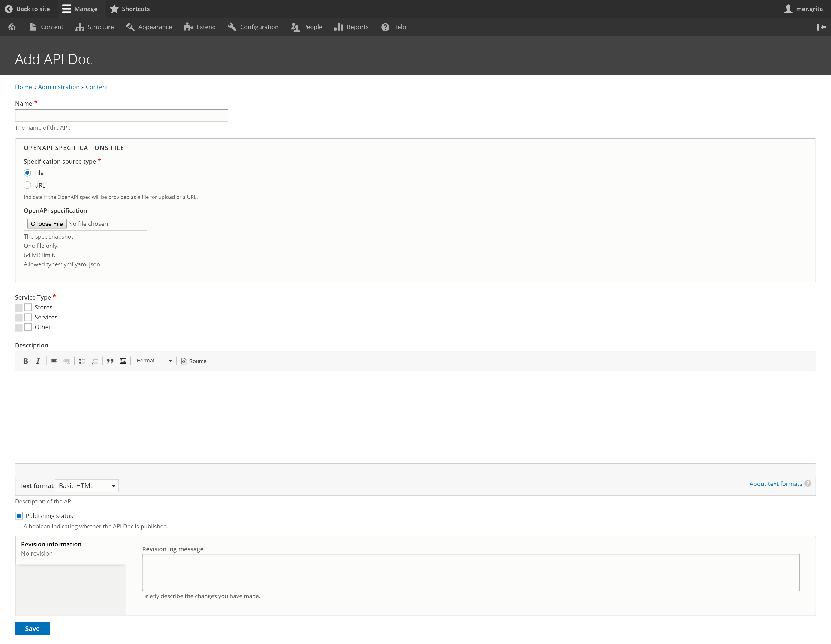Insert a link using the editor toolbar
This screenshot has width=831, height=644.
click(54, 361)
